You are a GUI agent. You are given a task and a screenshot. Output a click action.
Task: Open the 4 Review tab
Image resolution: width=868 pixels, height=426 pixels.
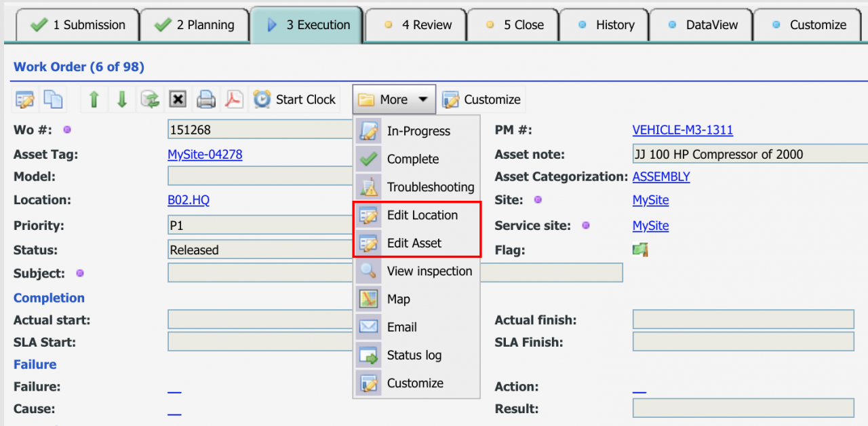[416, 25]
